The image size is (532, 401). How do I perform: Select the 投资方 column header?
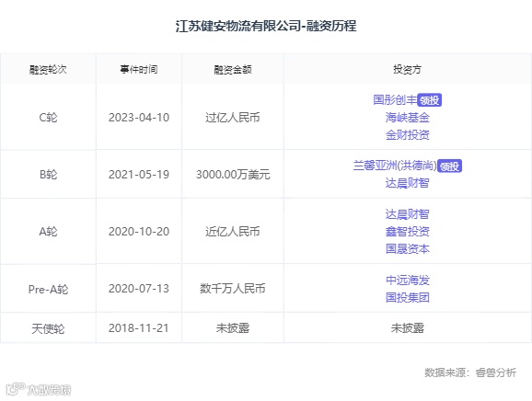[407, 70]
